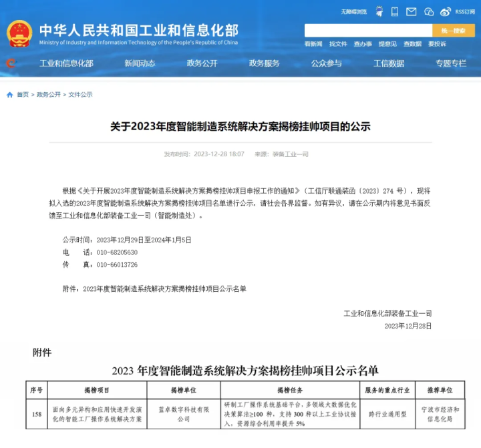The width and height of the screenshot is (481, 448).
Task: Select the 新闻动态 navigation item
Action: pyautogui.click(x=140, y=63)
